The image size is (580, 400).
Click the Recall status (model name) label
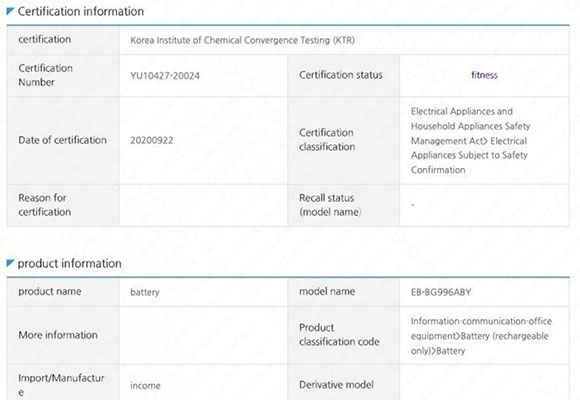pyautogui.click(x=330, y=205)
